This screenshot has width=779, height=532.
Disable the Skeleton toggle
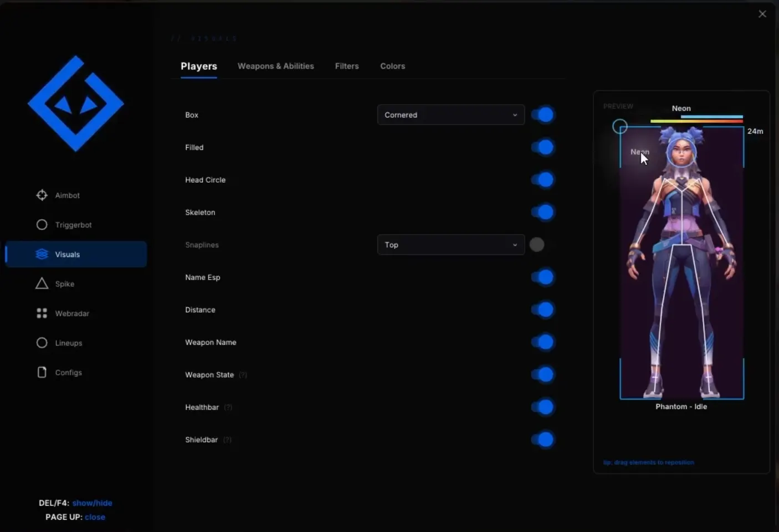point(542,212)
